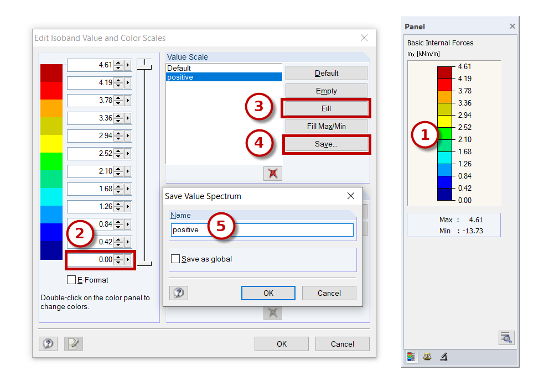Select the Panel tab with the lamp icon
This screenshot has height=392, width=544.
click(443, 357)
